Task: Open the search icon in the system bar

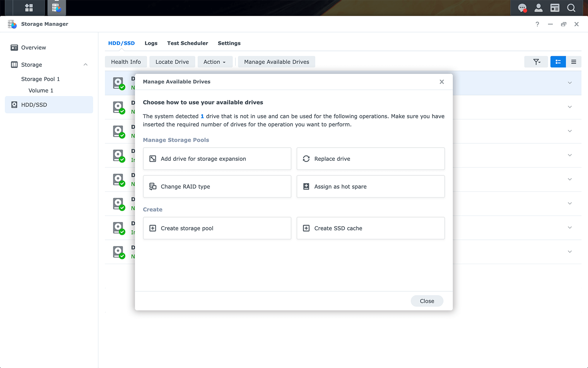Action: 571,8
